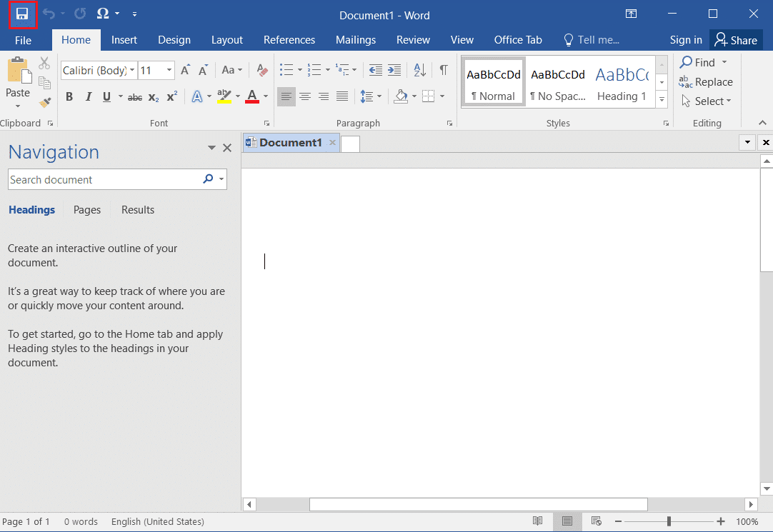
Task: Decrease font size with the Shrink Font icon
Action: (203, 71)
